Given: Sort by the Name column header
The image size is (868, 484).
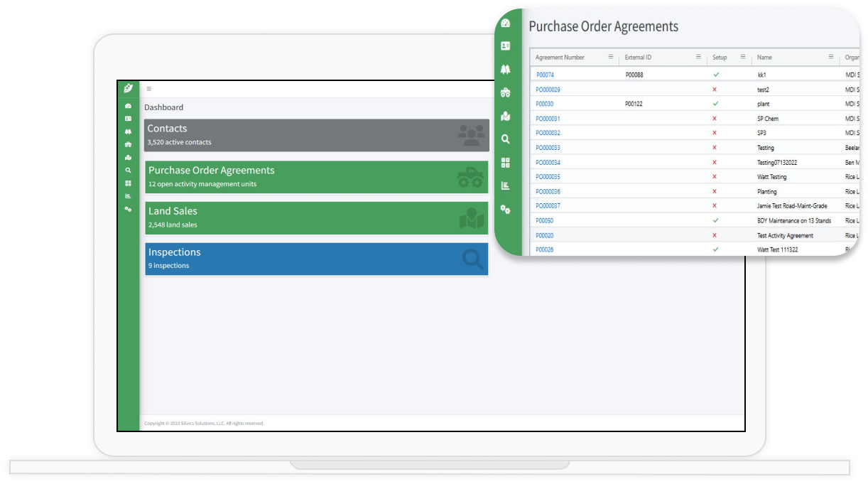Looking at the screenshot, I should (x=764, y=58).
